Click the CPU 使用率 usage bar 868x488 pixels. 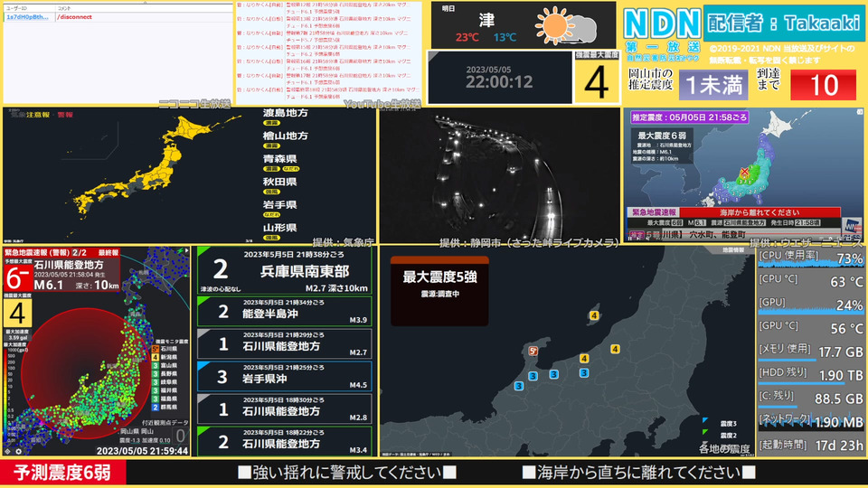[810, 265]
